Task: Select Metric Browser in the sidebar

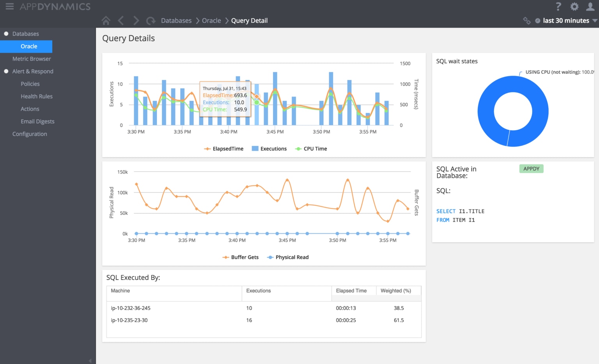Action: tap(32, 58)
